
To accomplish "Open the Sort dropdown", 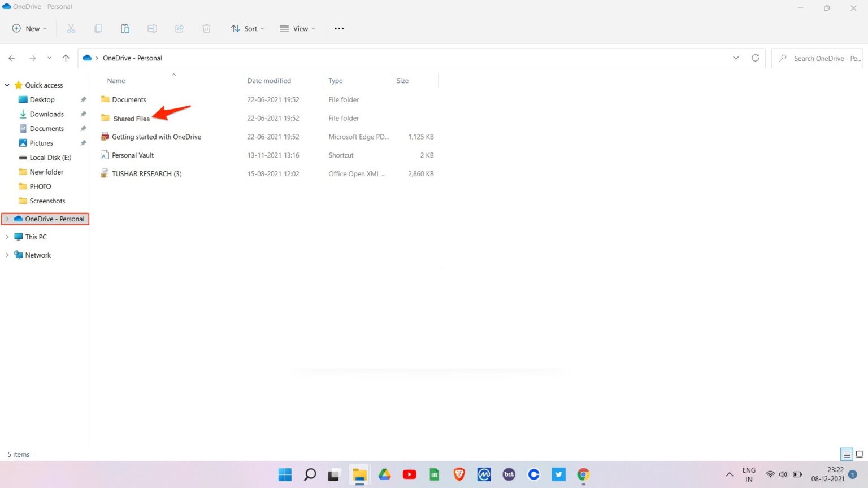I will click(247, 28).
